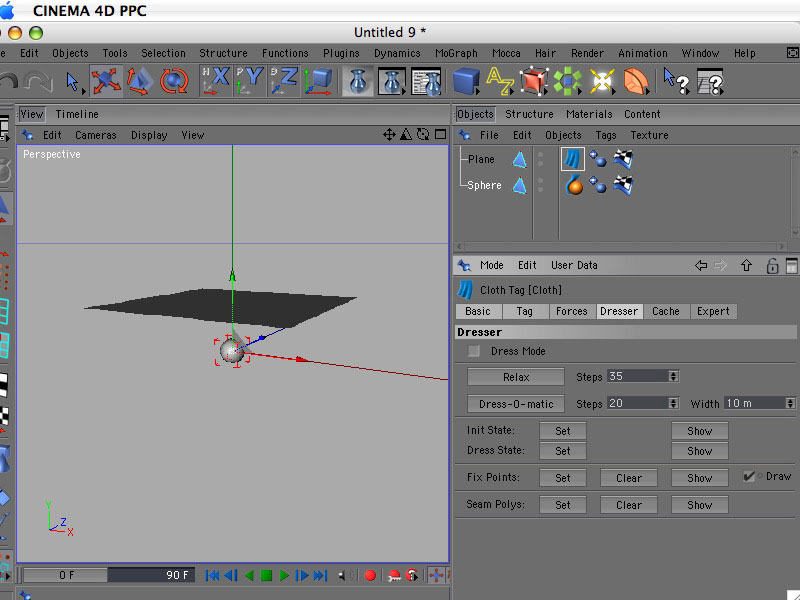The width and height of the screenshot is (800, 600).
Task: Click the Cloth Collider tag on Sphere
Action: coord(574,185)
